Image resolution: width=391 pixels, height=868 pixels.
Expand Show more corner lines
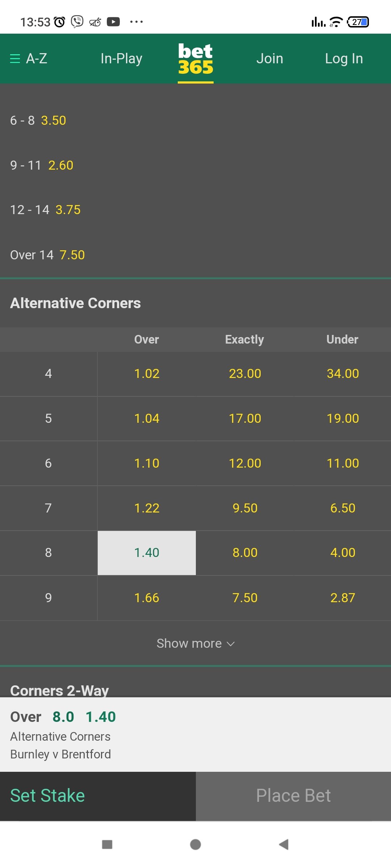195,643
